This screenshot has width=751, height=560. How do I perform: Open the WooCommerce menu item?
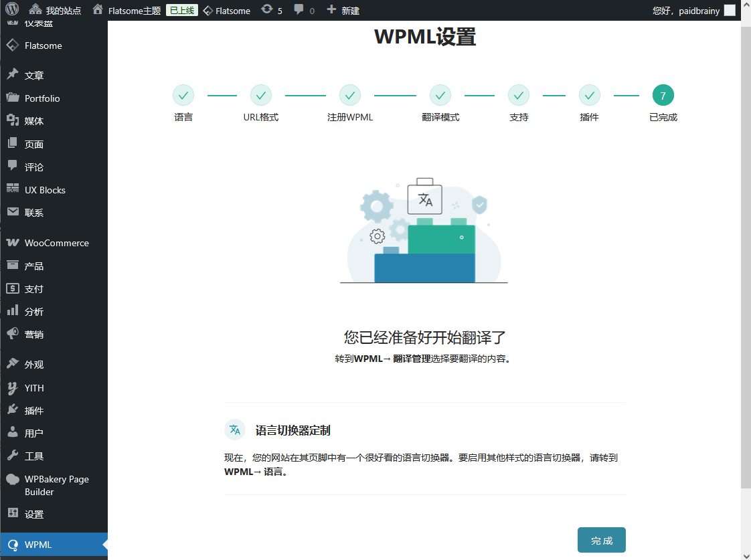pos(54,243)
